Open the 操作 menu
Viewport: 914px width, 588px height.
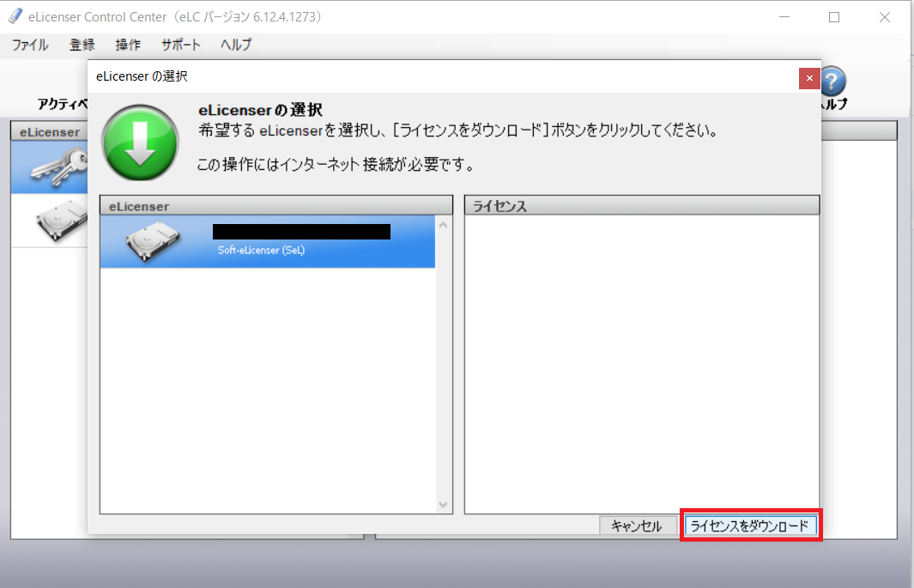point(127,45)
